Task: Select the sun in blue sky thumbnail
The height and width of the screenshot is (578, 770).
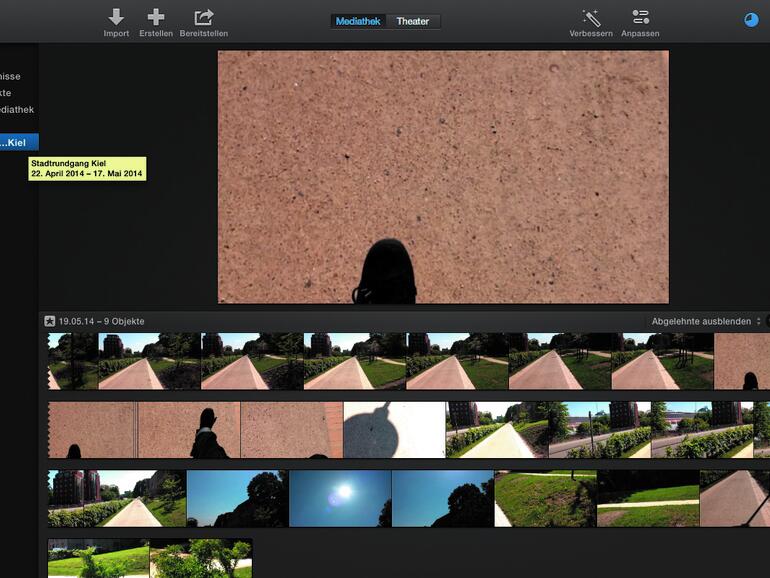Action: (x=340, y=498)
